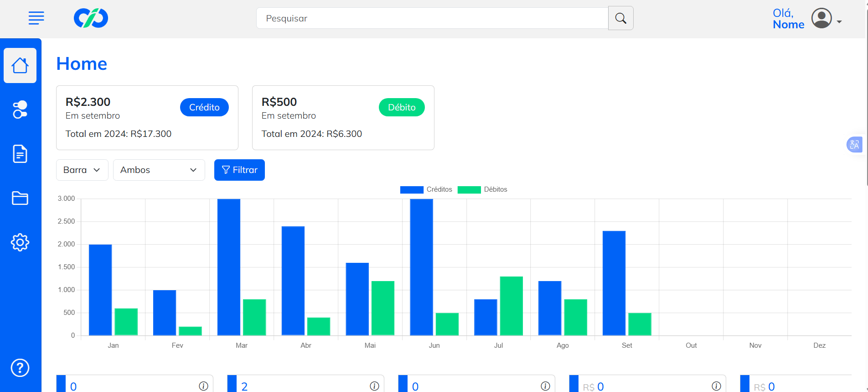Click the 3.000 y-axis label
Viewport: 868px width, 392px height.
(66, 199)
